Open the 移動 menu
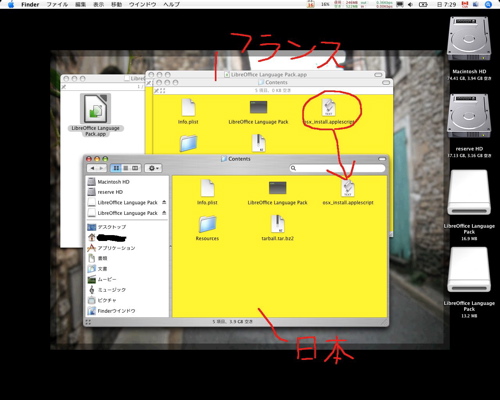 coord(116,4)
